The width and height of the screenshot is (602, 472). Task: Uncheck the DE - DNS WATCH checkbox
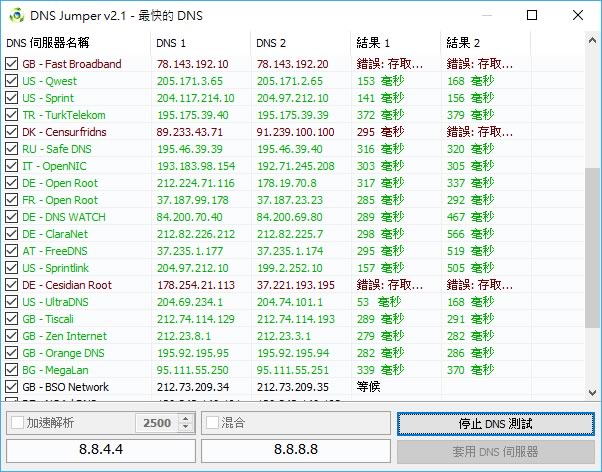(x=12, y=217)
